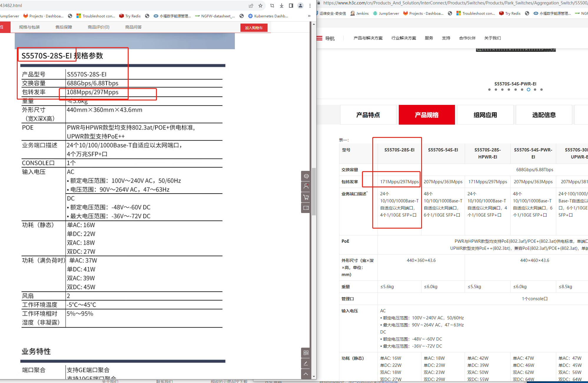
Task: Toggle the browser side panel
Action: point(291,6)
